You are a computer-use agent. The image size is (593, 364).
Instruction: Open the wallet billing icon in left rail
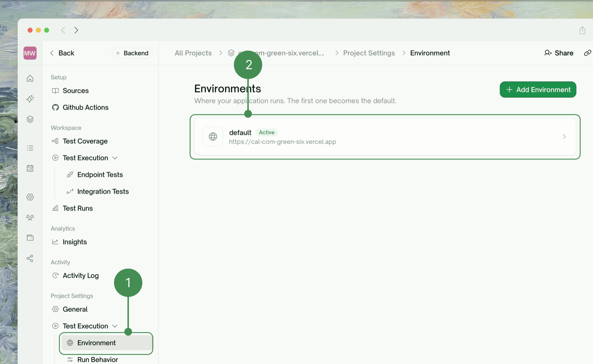[30, 238]
